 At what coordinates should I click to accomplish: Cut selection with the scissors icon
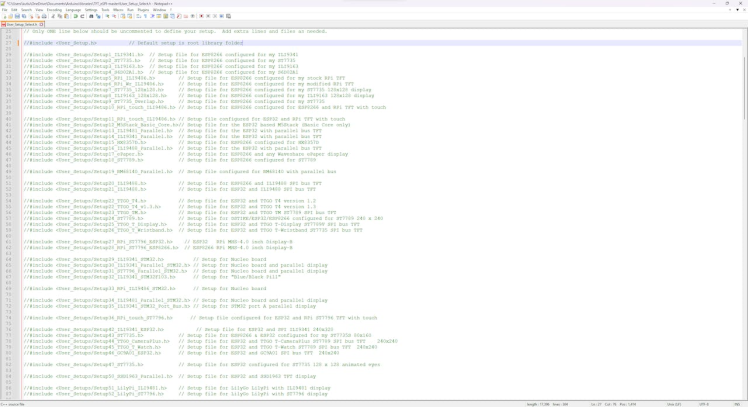(x=53, y=16)
